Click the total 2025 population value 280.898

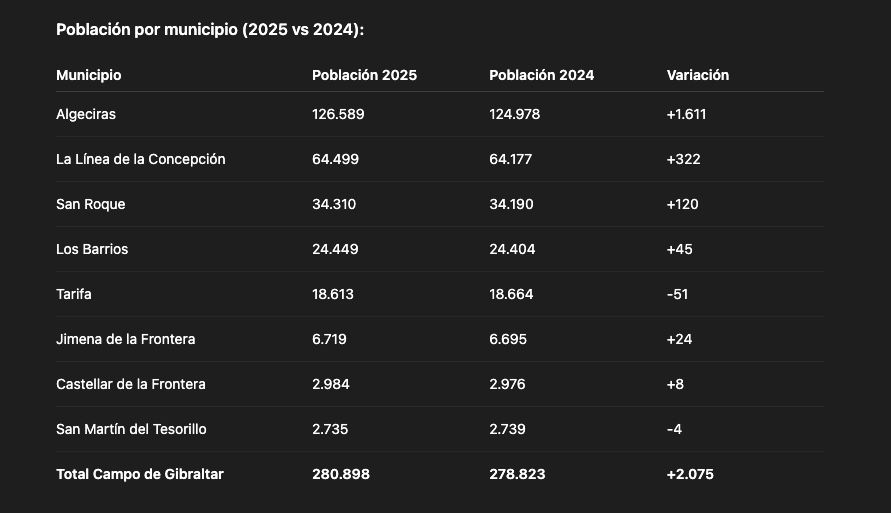tap(341, 474)
